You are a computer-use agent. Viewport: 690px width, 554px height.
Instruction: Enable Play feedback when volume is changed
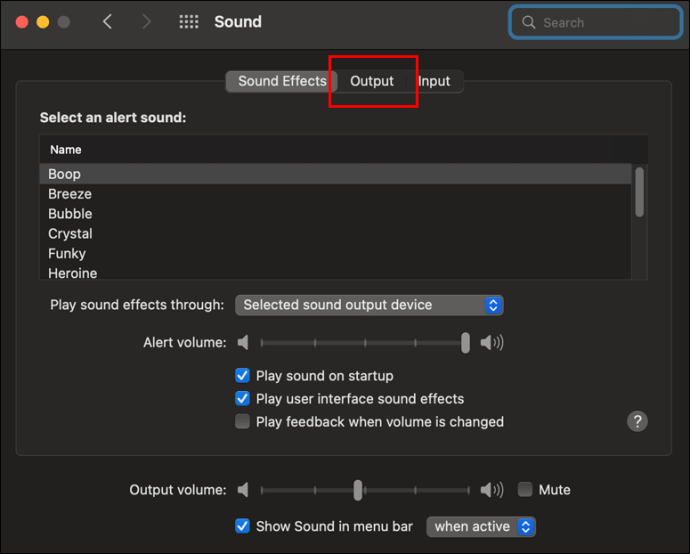tap(242, 422)
